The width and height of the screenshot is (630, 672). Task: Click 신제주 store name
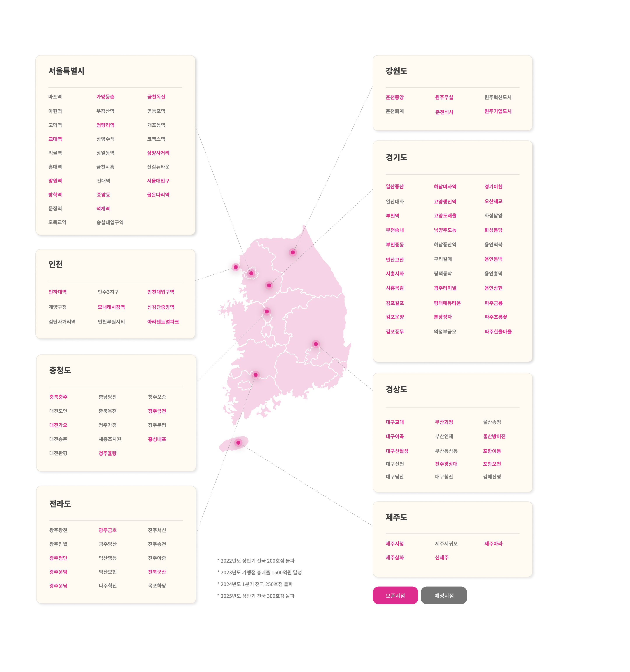click(x=442, y=557)
